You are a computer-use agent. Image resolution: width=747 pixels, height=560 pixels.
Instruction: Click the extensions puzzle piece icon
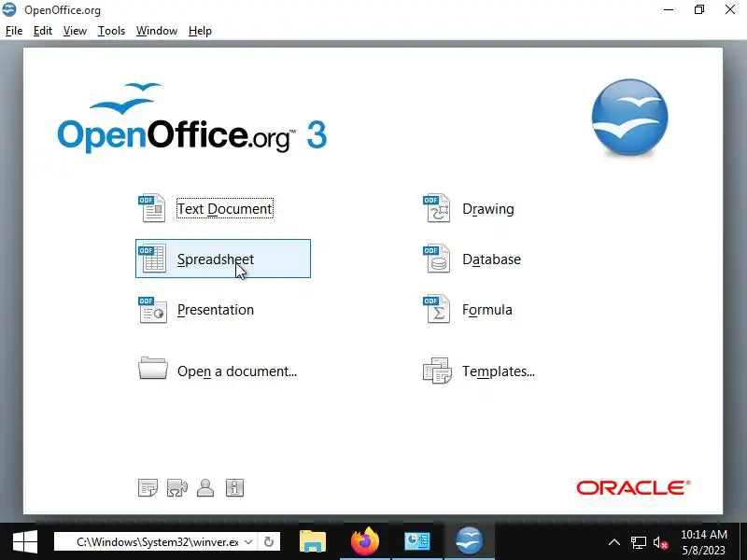[x=177, y=487]
